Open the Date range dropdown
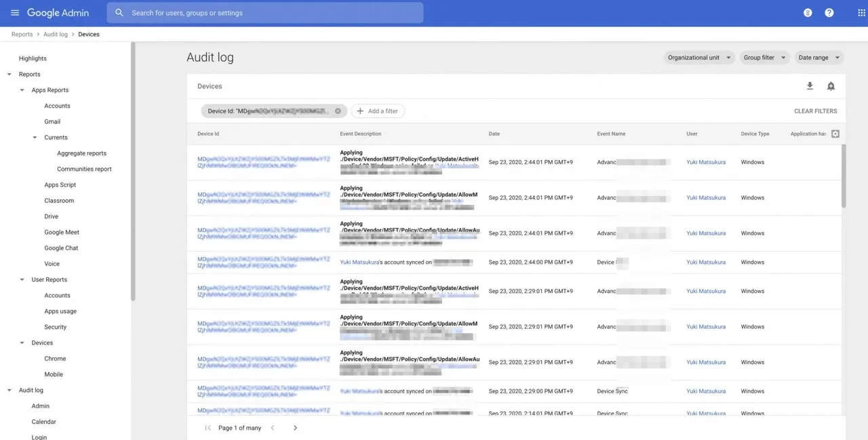 click(818, 58)
